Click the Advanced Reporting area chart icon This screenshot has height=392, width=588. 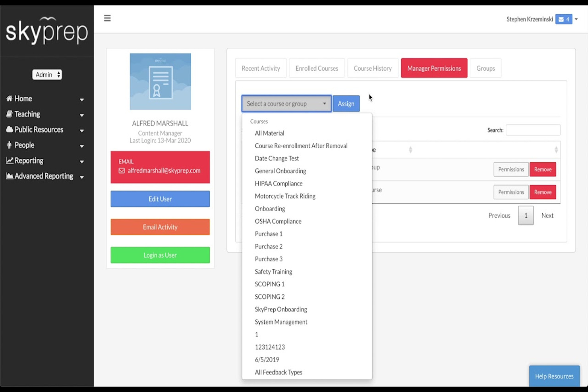click(x=10, y=176)
